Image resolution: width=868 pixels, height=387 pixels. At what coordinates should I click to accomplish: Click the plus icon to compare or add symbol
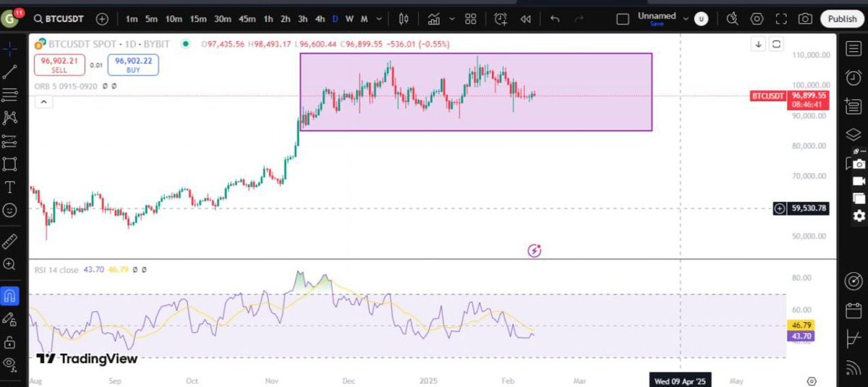103,19
